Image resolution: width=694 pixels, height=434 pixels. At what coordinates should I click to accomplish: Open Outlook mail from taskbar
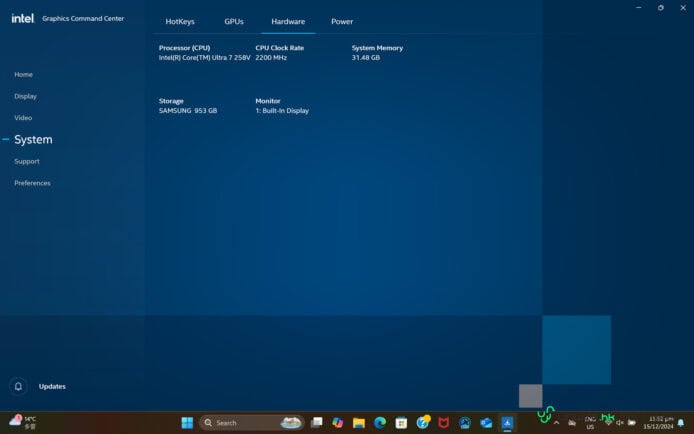(x=486, y=423)
